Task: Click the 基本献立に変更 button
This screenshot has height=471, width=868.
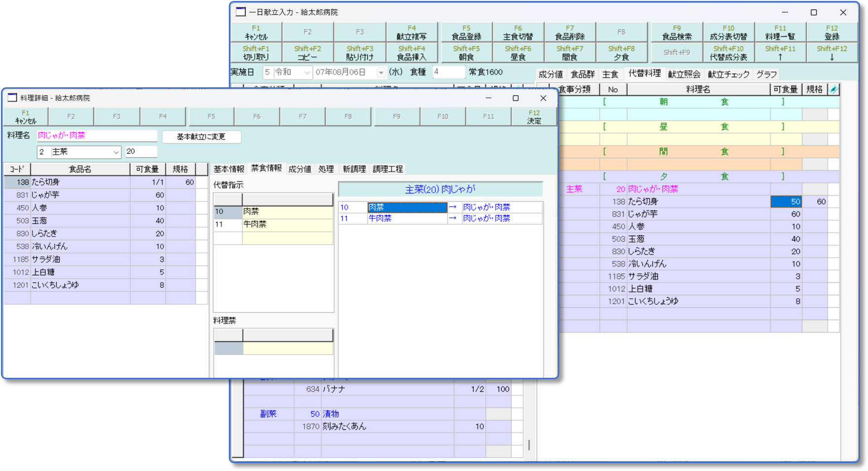Action: coord(201,137)
